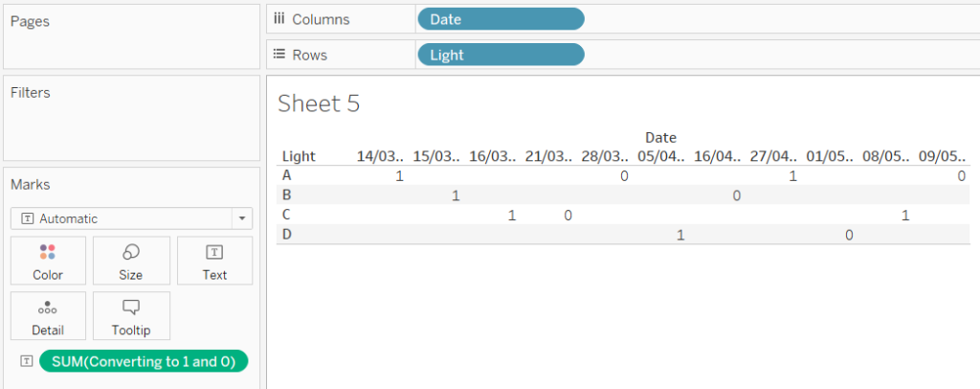Select the Date pill in Columns
This screenshot has height=389, width=980.
tap(501, 19)
